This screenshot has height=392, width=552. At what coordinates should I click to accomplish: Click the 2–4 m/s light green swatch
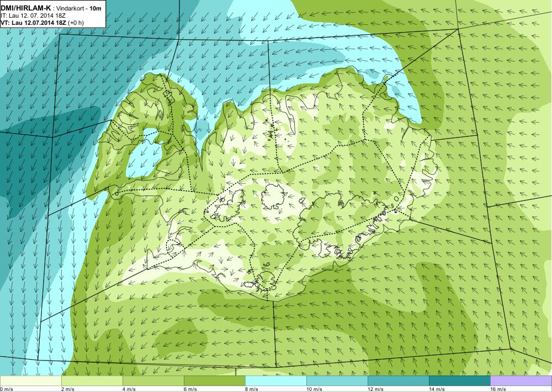pos(92,381)
